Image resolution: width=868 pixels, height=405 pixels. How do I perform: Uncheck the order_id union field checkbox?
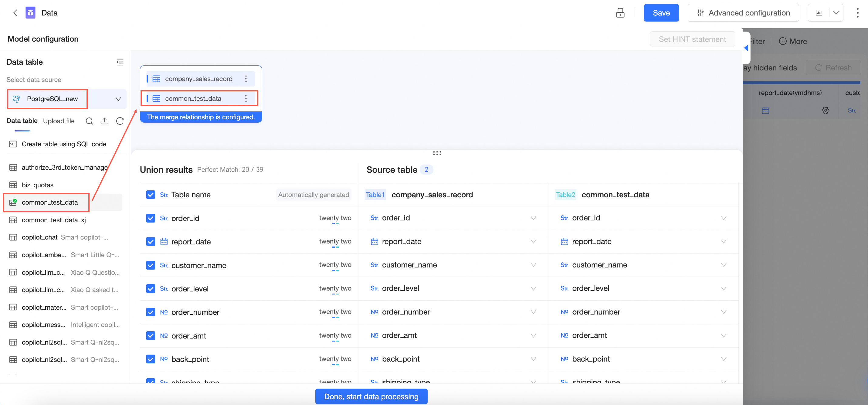click(151, 218)
